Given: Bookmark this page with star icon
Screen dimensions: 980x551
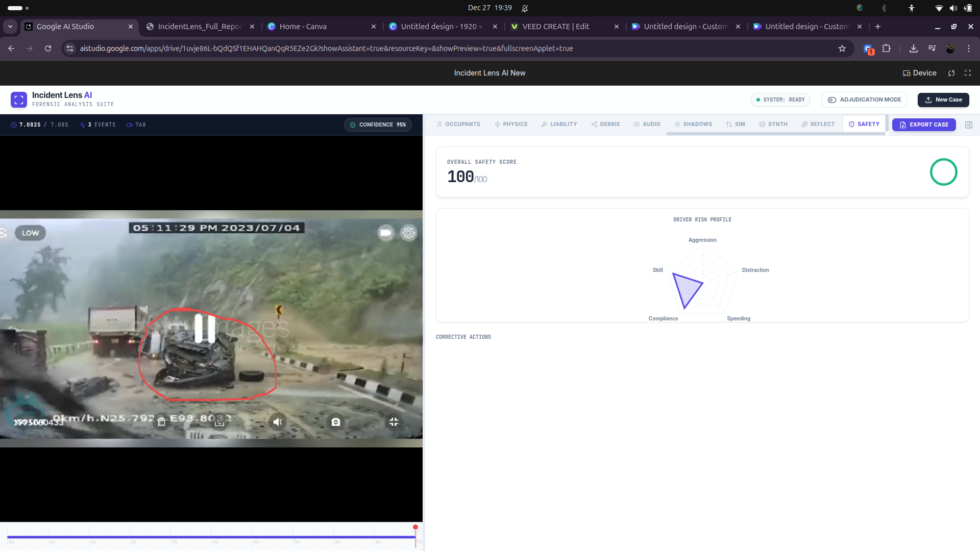Looking at the screenshot, I should [x=842, y=48].
